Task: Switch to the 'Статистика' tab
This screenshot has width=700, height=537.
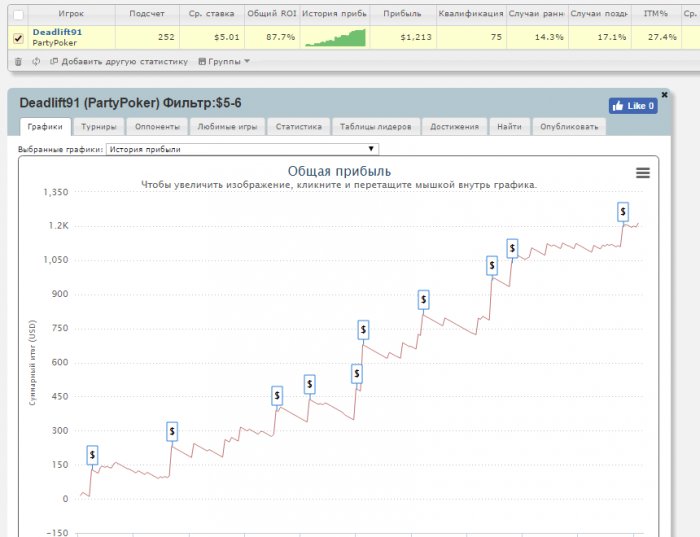Action: [x=298, y=127]
